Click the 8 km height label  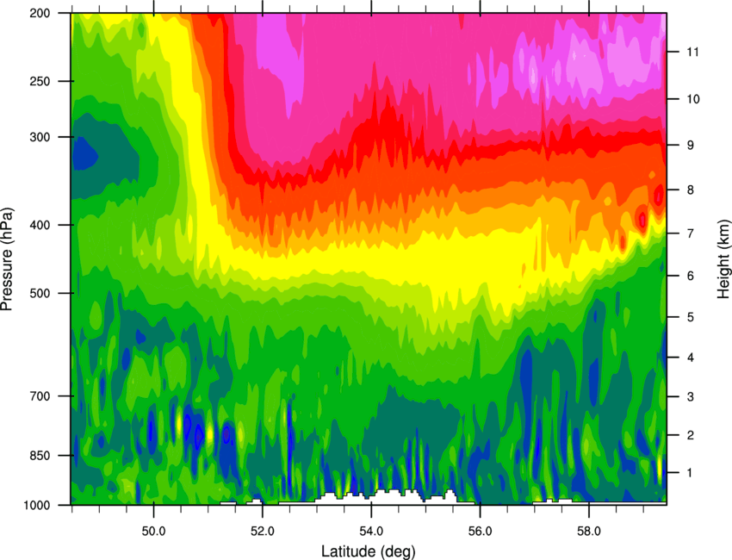coord(690,190)
